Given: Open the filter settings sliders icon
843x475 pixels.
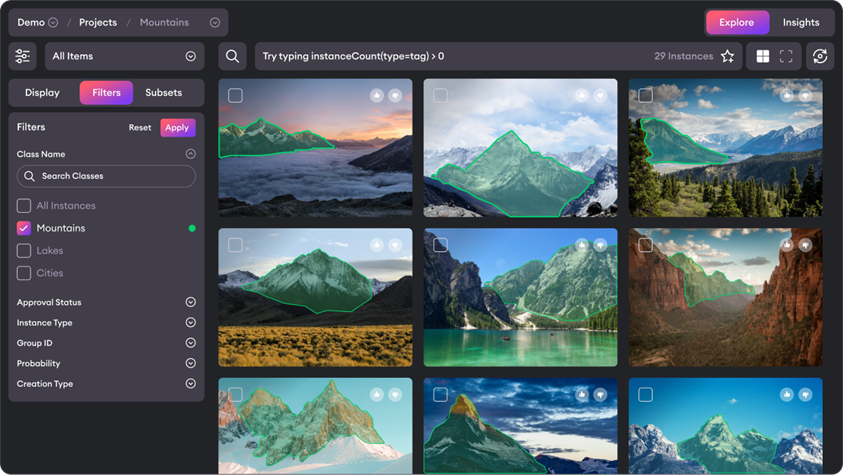Looking at the screenshot, I should [x=23, y=57].
